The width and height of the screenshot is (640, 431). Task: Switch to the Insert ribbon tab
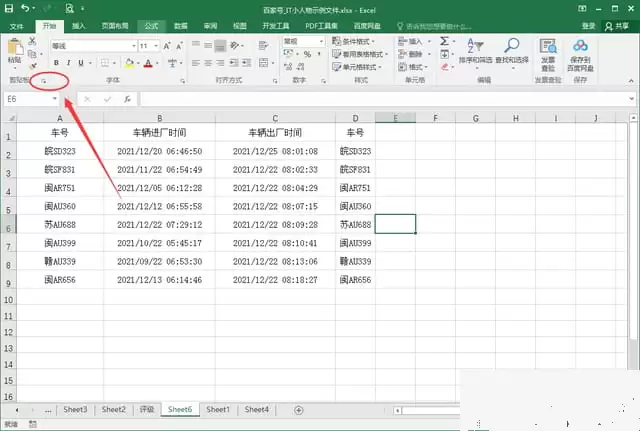(79, 26)
